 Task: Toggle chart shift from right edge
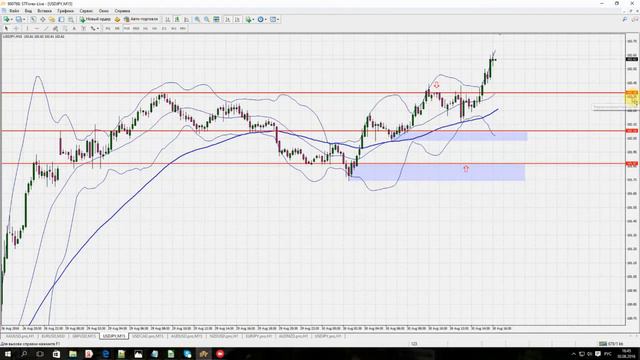click(x=237, y=19)
